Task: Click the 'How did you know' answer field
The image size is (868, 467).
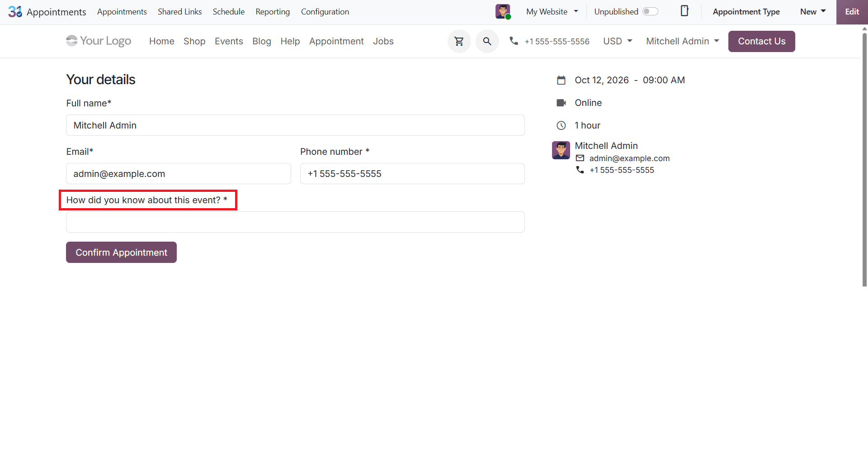Action: (295, 222)
